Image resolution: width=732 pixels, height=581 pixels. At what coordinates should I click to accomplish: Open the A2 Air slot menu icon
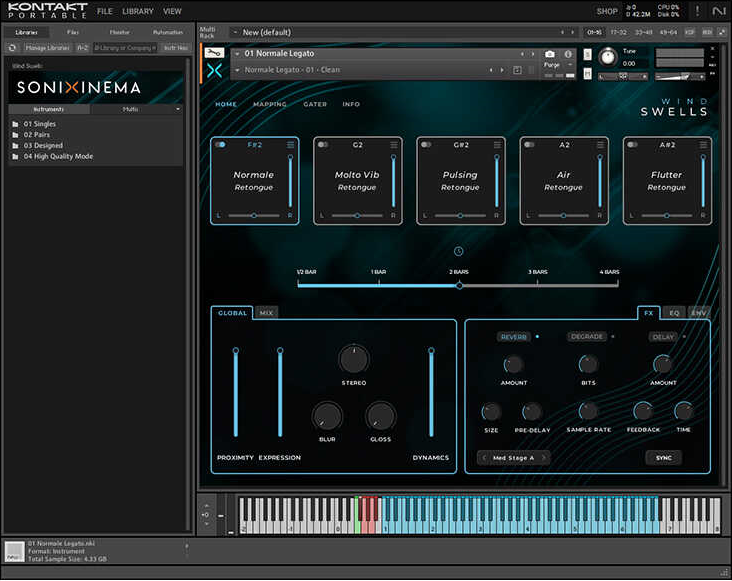pyautogui.click(x=600, y=145)
